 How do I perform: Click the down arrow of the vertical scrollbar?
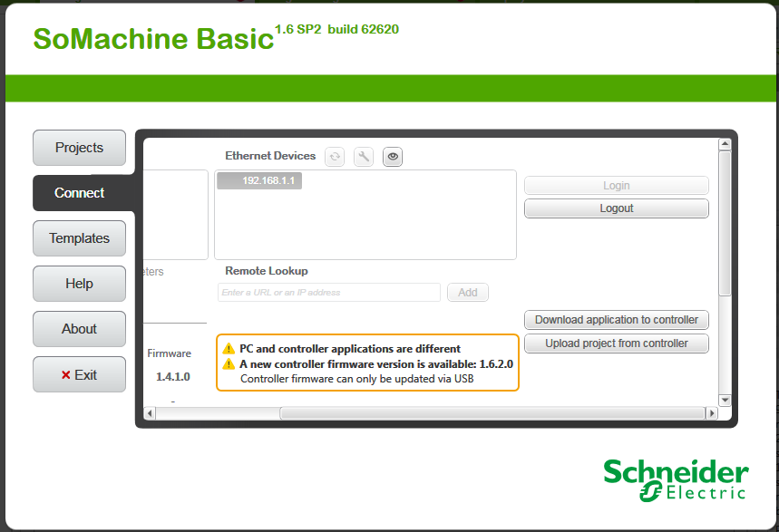[x=725, y=399]
